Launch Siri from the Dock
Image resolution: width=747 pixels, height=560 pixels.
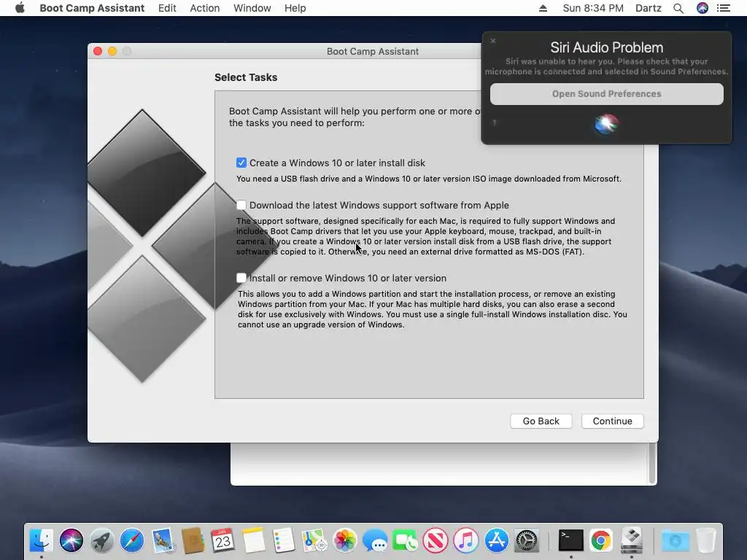tap(71, 540)
